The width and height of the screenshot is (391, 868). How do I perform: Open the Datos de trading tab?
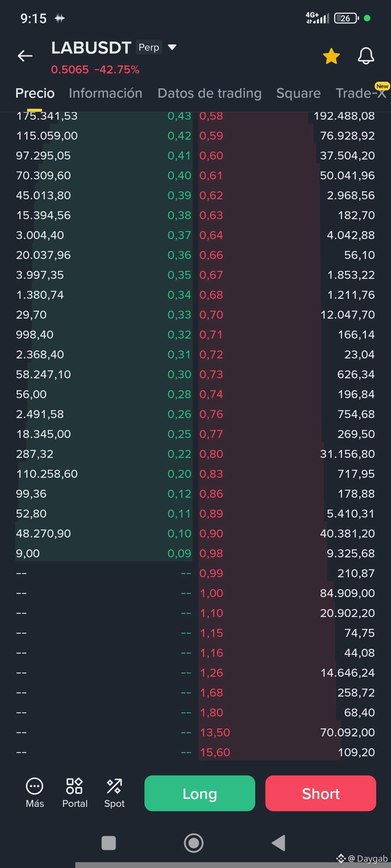coord(209,93)
